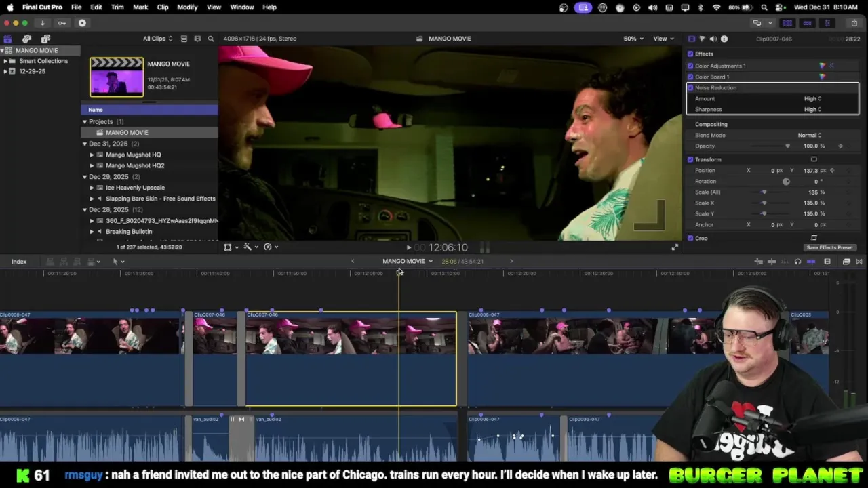Open the Window menu
The height and width of the screenshot is (488, 868).
[242, 7]
